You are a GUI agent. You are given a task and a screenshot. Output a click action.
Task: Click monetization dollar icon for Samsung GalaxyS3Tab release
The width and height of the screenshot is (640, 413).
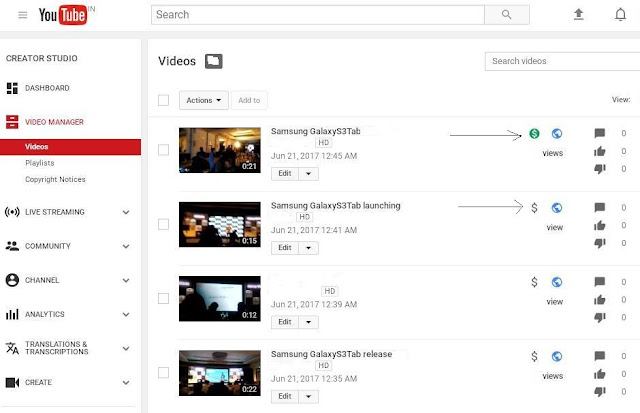coord(534,356)
